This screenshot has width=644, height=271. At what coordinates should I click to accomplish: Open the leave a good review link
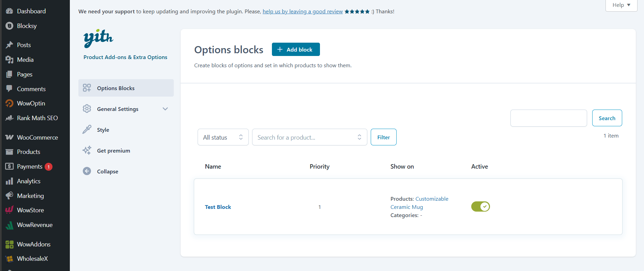[303, 11]
